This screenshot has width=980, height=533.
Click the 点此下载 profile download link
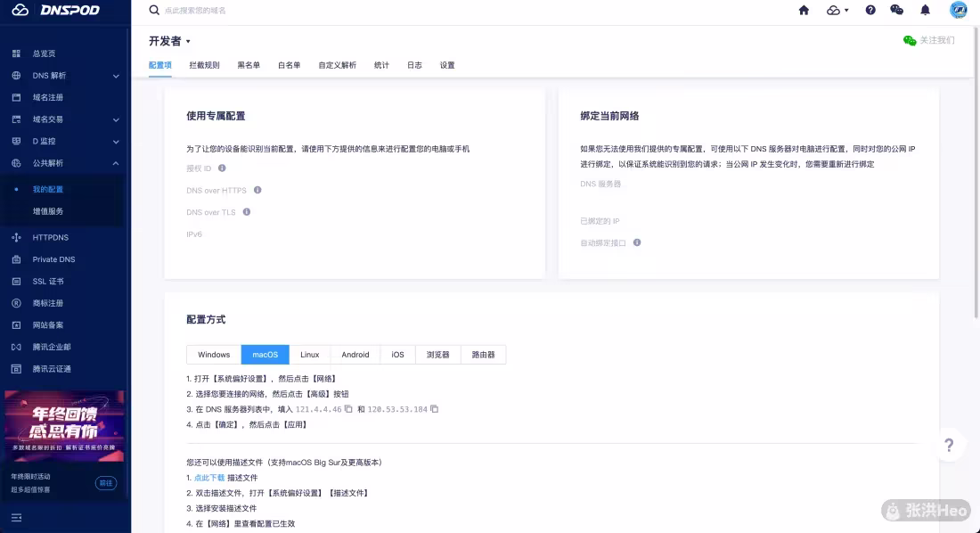[x=209, y=478]
